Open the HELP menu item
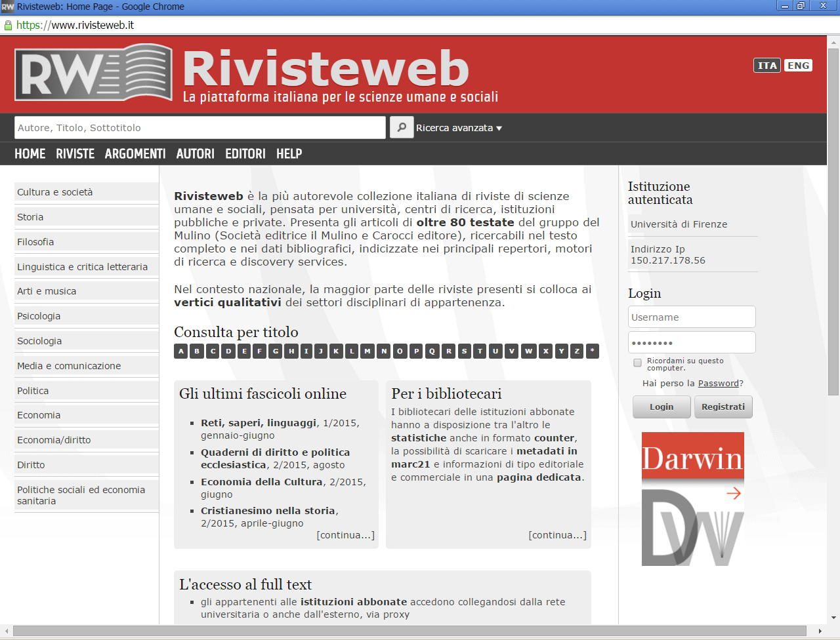 289,153
